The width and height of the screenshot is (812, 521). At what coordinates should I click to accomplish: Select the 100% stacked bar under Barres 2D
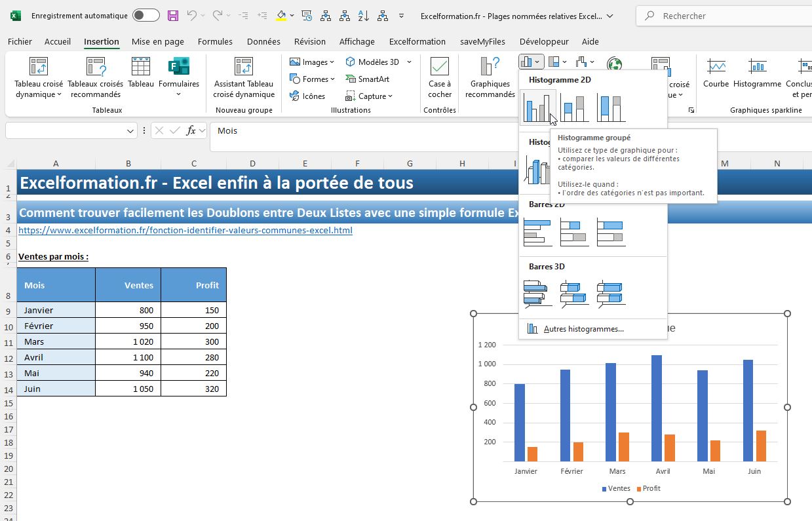point(611,233)
